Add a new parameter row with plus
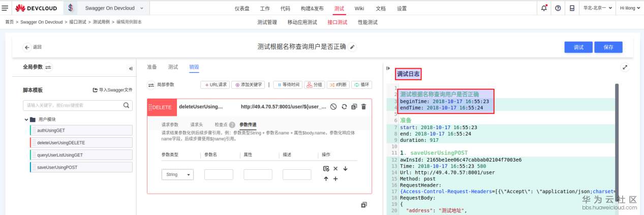Image resolution: width=644 pixels, height=215 pixels. point(335,179)
